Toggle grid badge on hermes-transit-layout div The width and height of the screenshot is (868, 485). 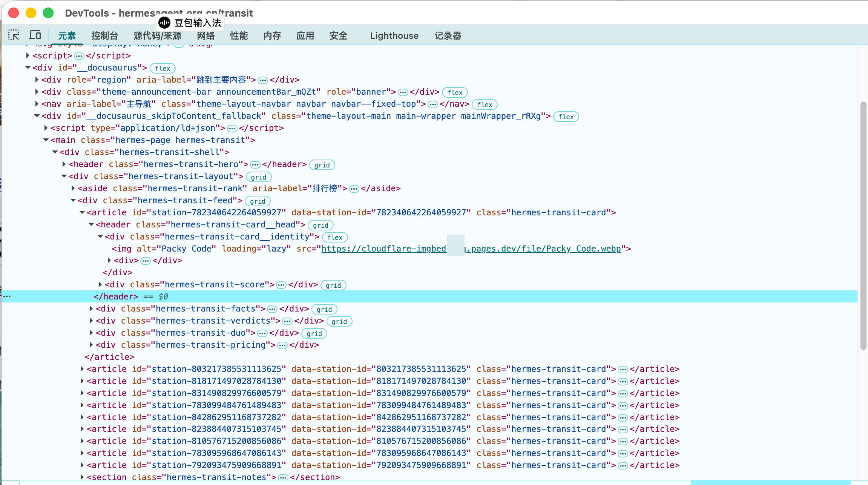point(258,177)
